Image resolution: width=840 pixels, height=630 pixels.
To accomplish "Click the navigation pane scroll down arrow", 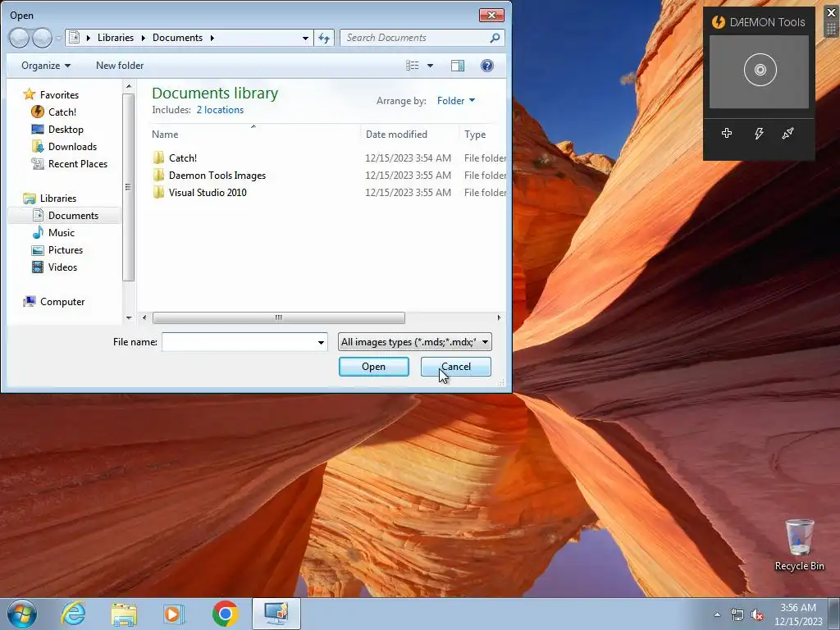I will pos(129,317).
